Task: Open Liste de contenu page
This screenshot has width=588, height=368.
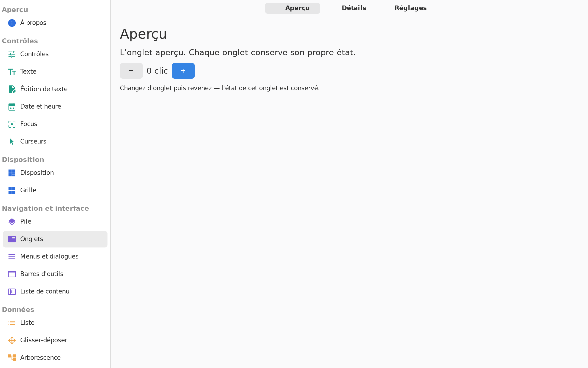Action: pyautogui.click(x=55, y=292)
